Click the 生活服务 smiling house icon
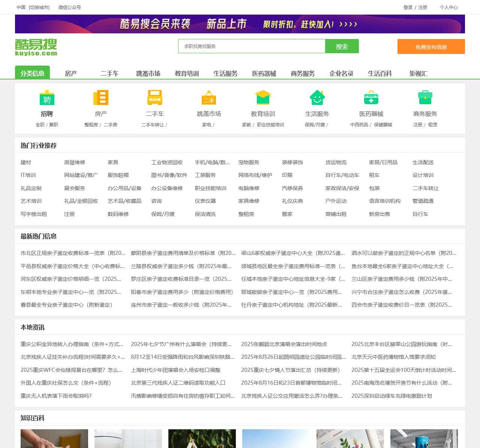This screenshot has height=448, width=480. pos(317,98)
